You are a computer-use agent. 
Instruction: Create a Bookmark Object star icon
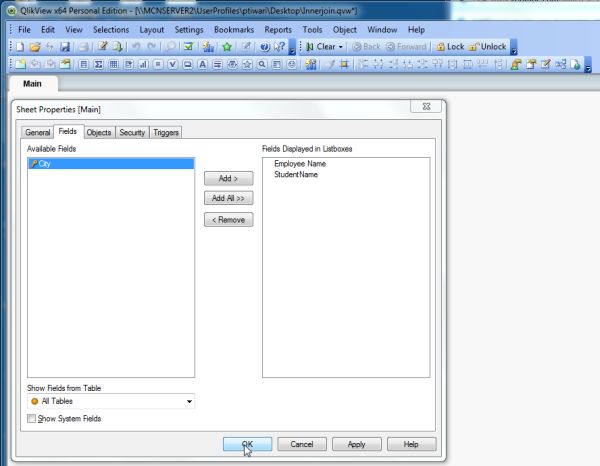(x=247, y=64)
